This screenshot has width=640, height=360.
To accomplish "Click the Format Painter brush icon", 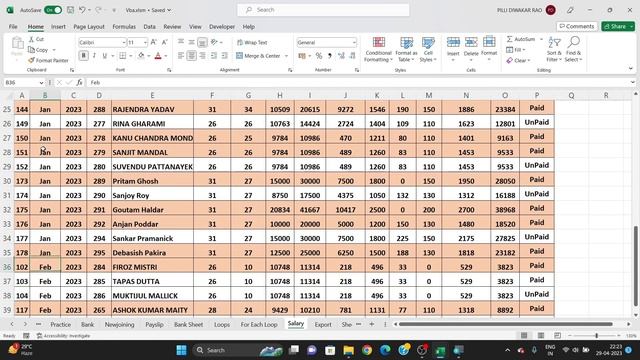I will pyautogui.click(x=31, y=60).
